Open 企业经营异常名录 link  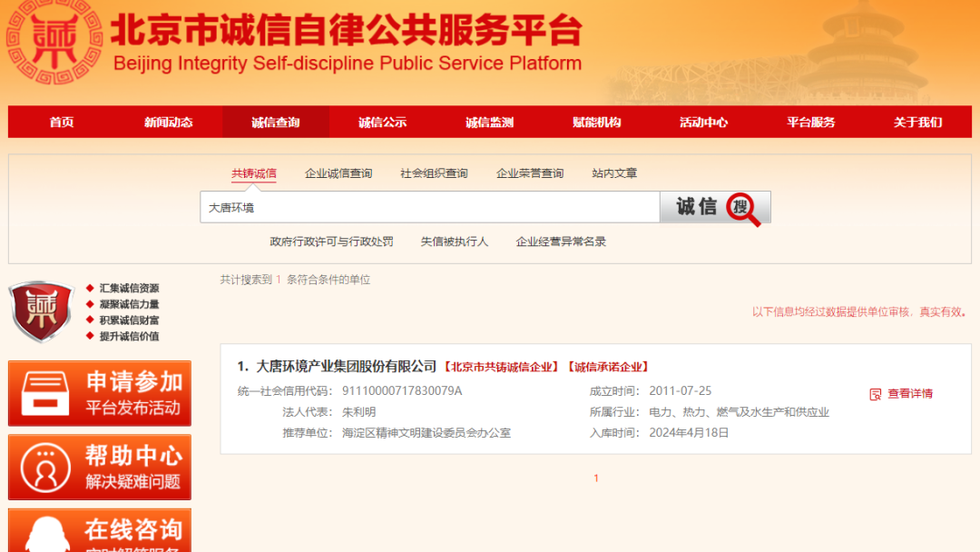point(561,241)
